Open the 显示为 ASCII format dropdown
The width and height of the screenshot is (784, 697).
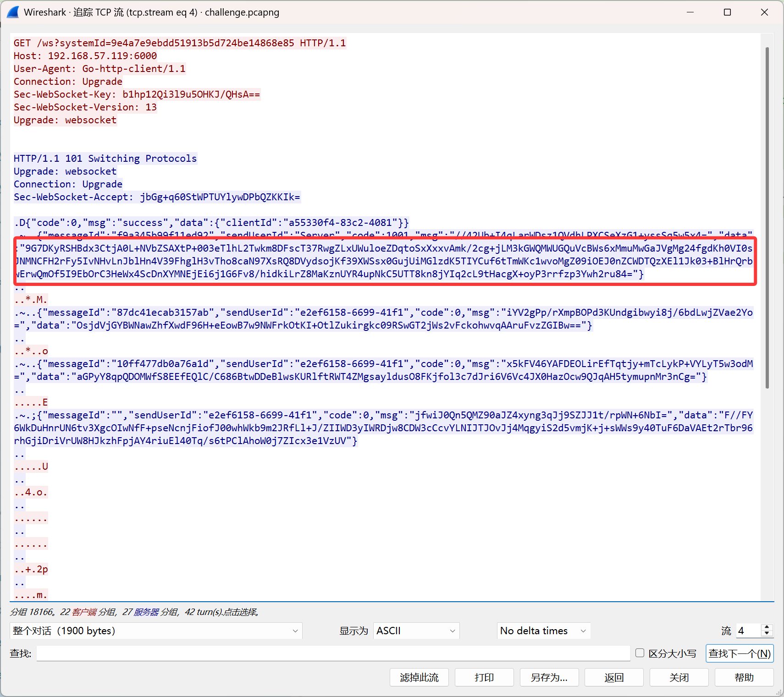point(416,631)
